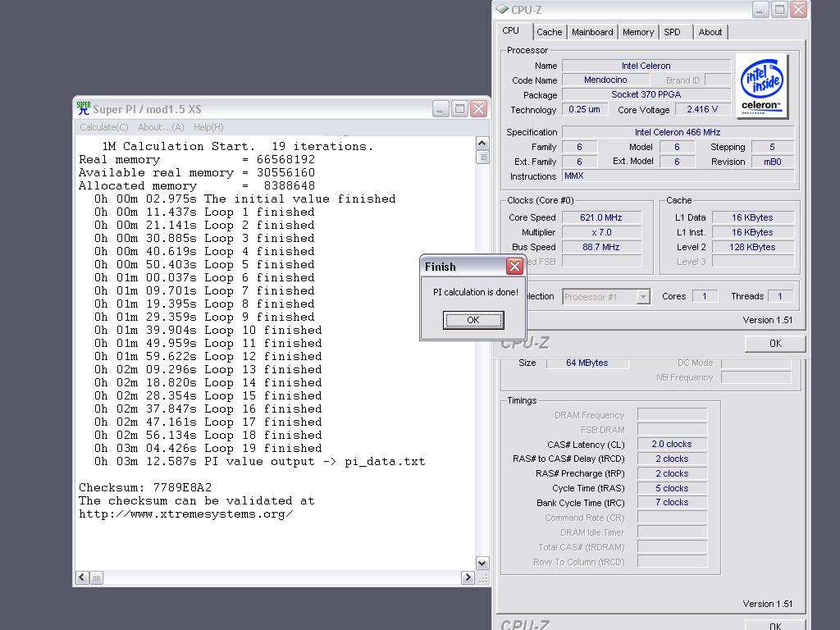This screenshot has width=840, height=630.
Task: Minimize the Super PI window
Action: pos(441,109)
